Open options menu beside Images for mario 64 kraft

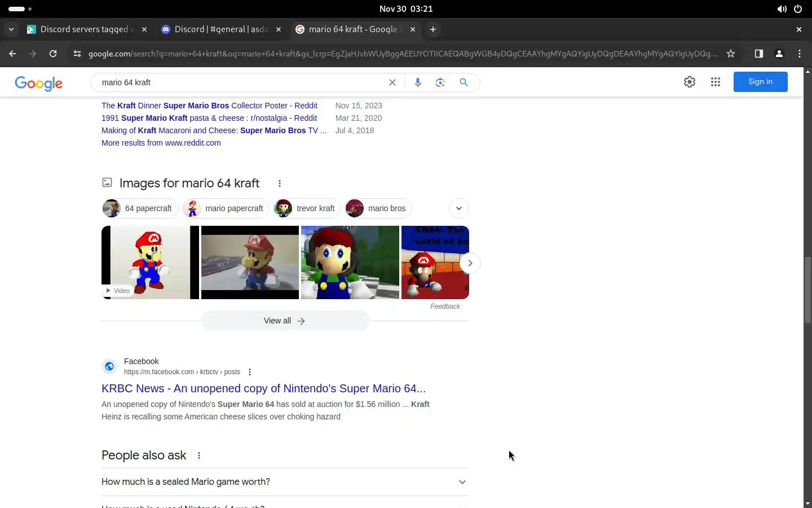point(280,183)
